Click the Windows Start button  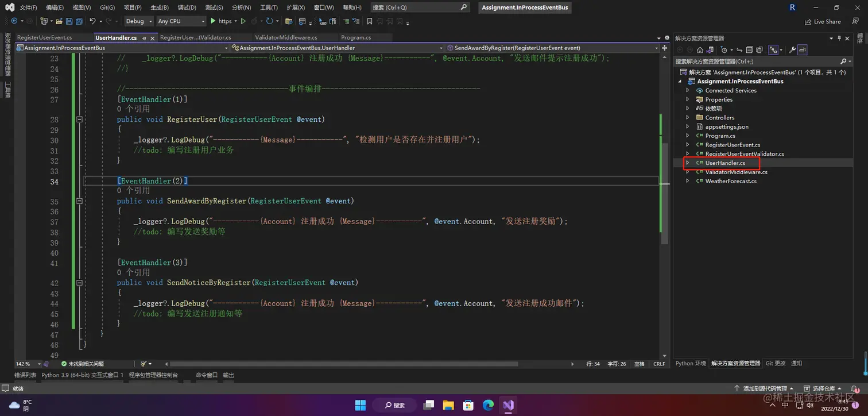[x=360, y=405]
